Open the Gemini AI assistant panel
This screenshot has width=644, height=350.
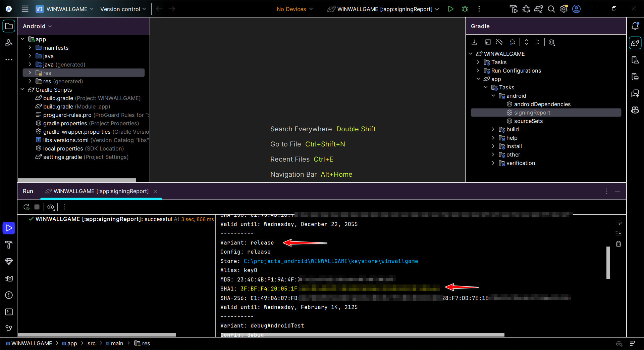point(635,93)
